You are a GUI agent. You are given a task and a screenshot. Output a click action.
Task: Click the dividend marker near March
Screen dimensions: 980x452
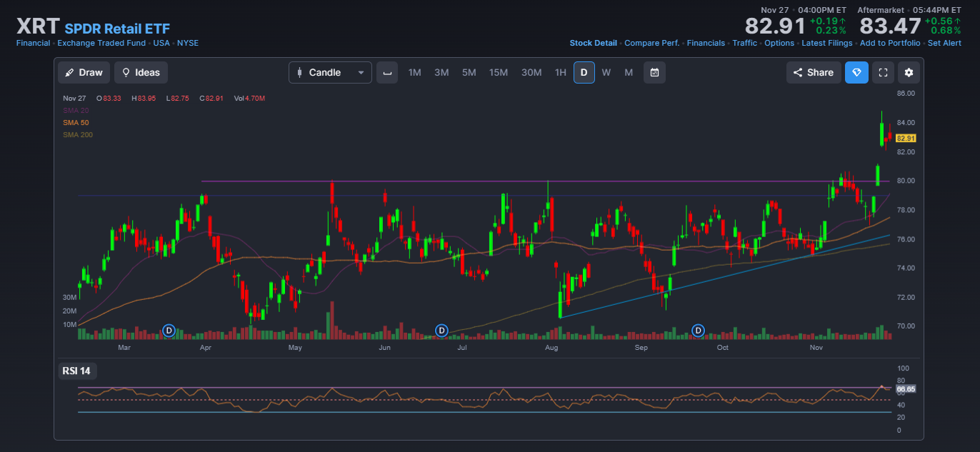[x=169, y=330]
